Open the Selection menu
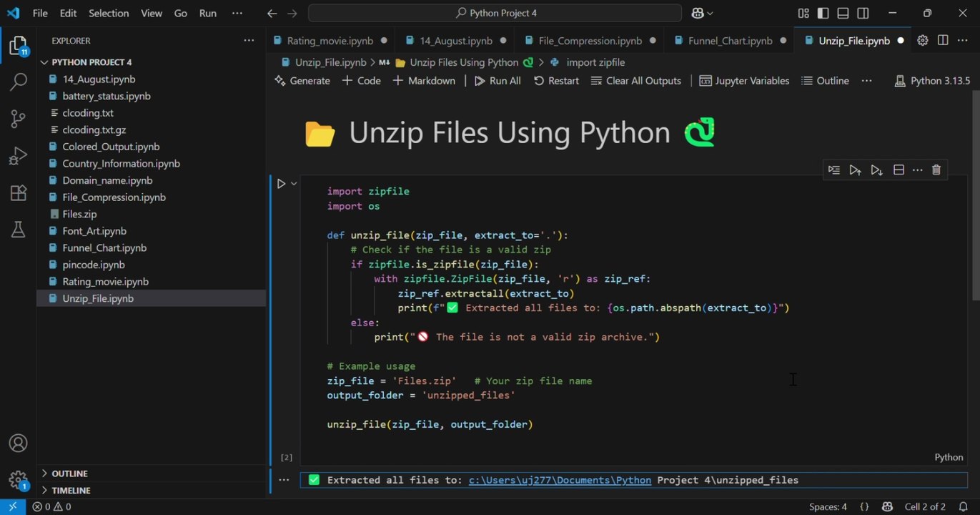Image resolution: width=980 pixels, height=515 pixels. point(109,13)
